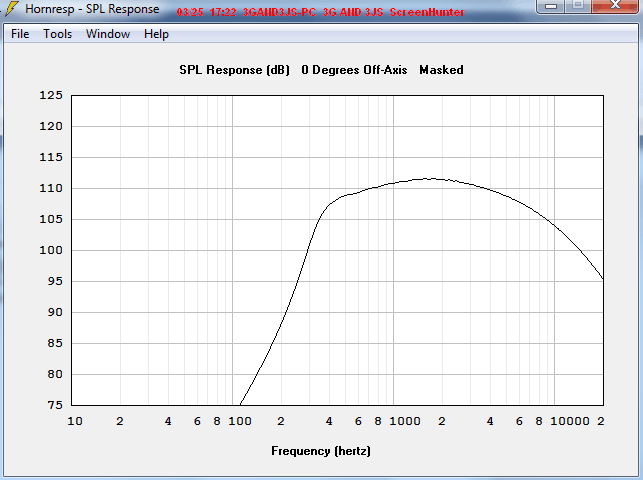Click the 75 value on the dB axis
Image resolution: width=643 pixels, height=480 pixels.
(55, 405)
